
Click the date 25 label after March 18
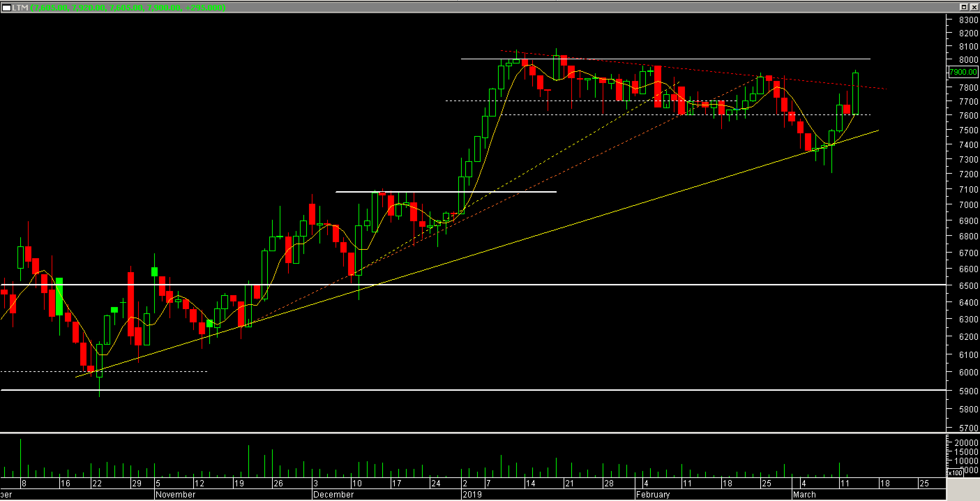coord(924,484)
